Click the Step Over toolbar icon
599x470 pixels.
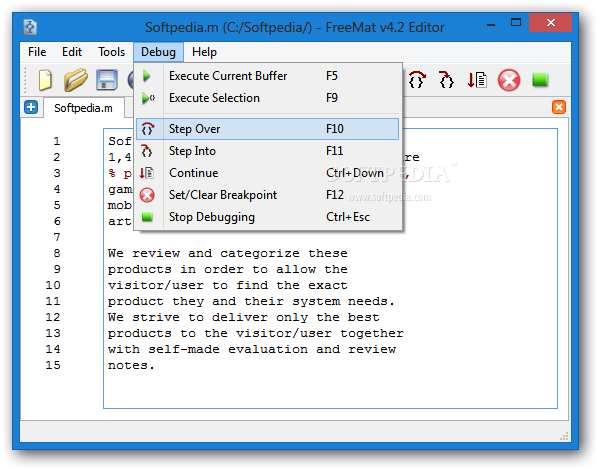[417, 80]
